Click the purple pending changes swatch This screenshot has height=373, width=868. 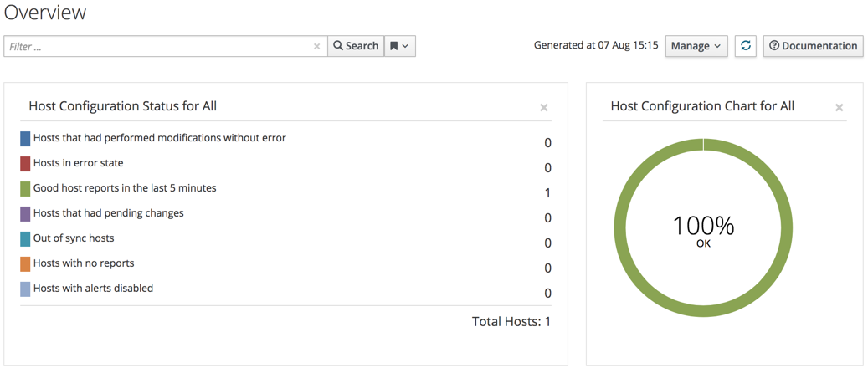[25, 214]
